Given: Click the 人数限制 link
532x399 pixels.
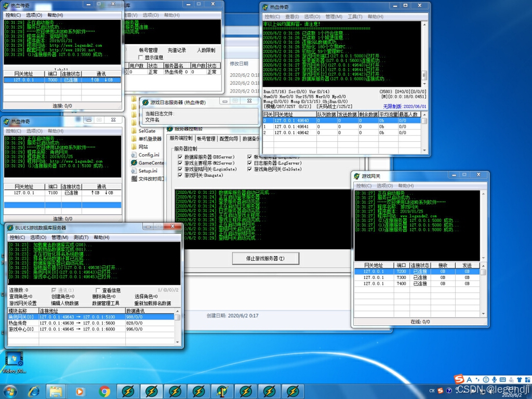Looking at the screenshot, I should tap(206, 50).
